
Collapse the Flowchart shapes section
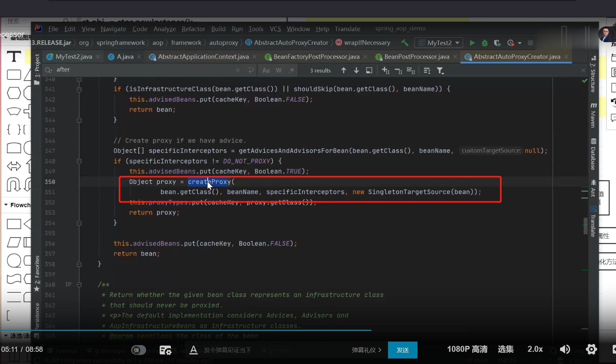(6, 205)
